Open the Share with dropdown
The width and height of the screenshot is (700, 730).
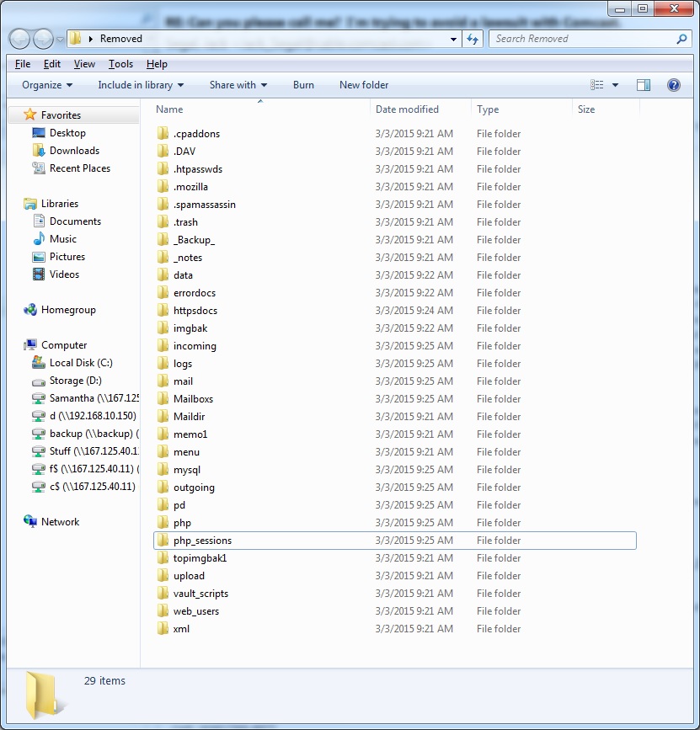(238, 85)
